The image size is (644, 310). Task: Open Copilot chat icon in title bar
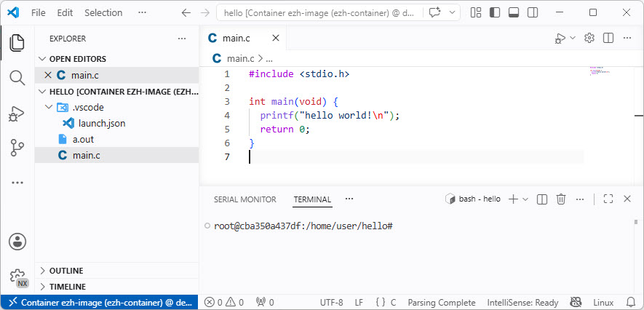click(x=434, y=12)
